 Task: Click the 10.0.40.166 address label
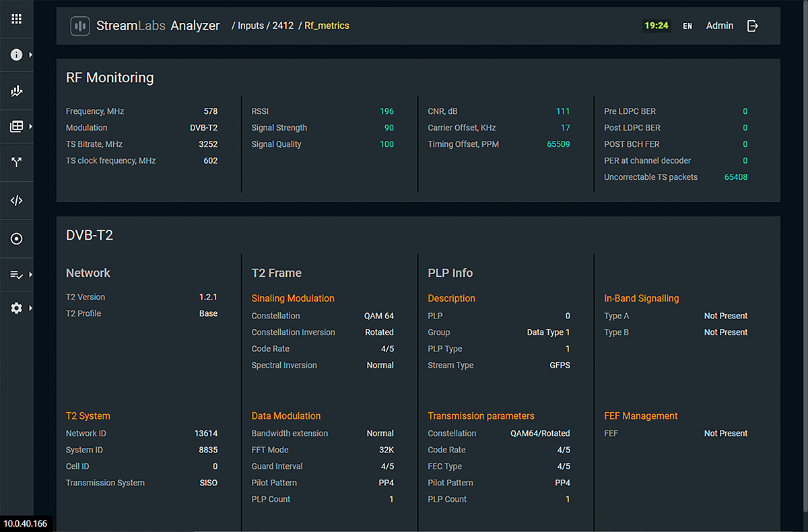(x=26, y=523)
